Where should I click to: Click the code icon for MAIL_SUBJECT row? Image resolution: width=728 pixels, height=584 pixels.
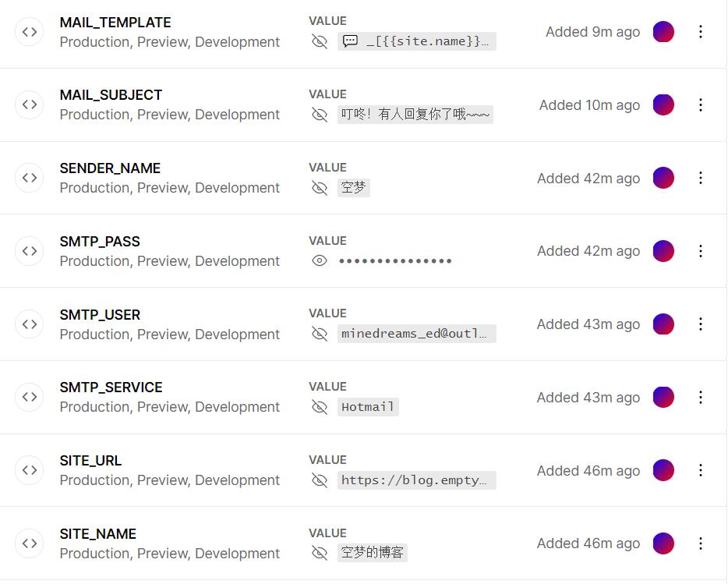pos(29,104)
